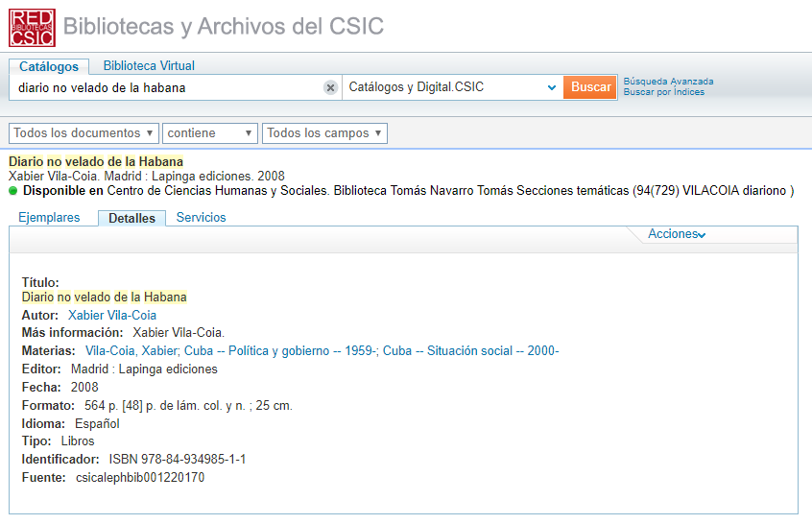
Task: Open the contiene operator dropdown
Action: click(210, 133)
